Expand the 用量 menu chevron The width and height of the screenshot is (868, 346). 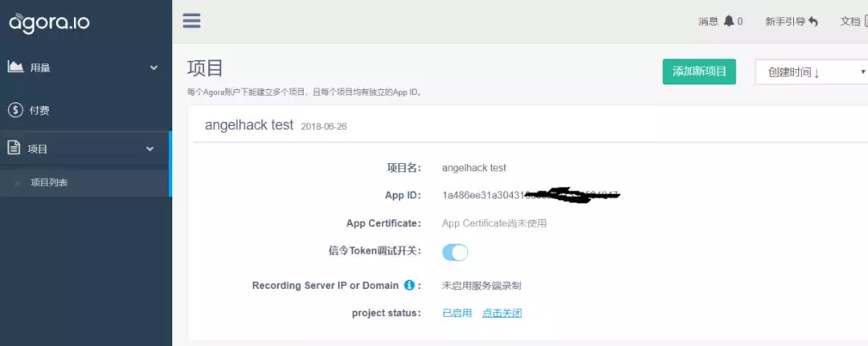154,68
